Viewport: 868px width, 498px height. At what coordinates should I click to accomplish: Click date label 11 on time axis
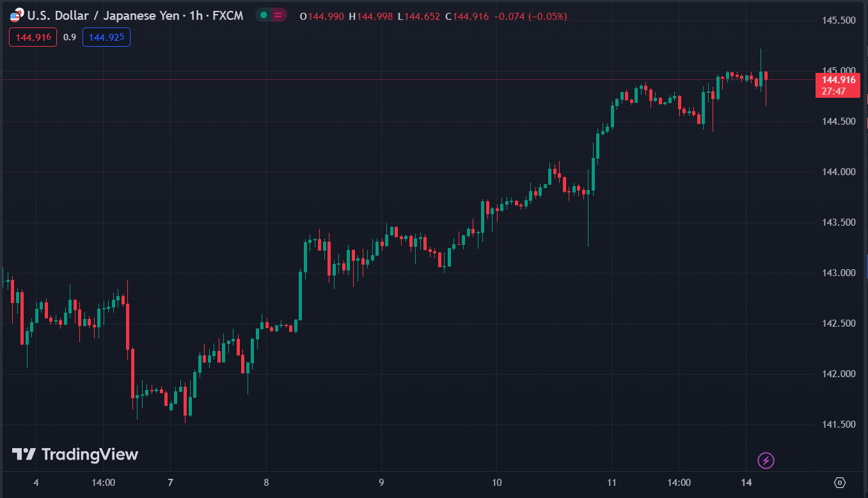click(x=612, y=483)
